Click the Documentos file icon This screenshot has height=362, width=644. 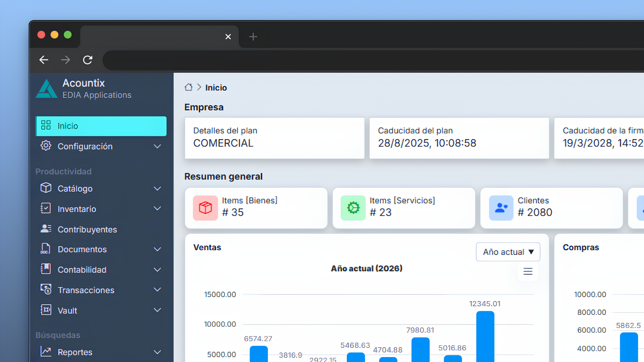point(46,249)
